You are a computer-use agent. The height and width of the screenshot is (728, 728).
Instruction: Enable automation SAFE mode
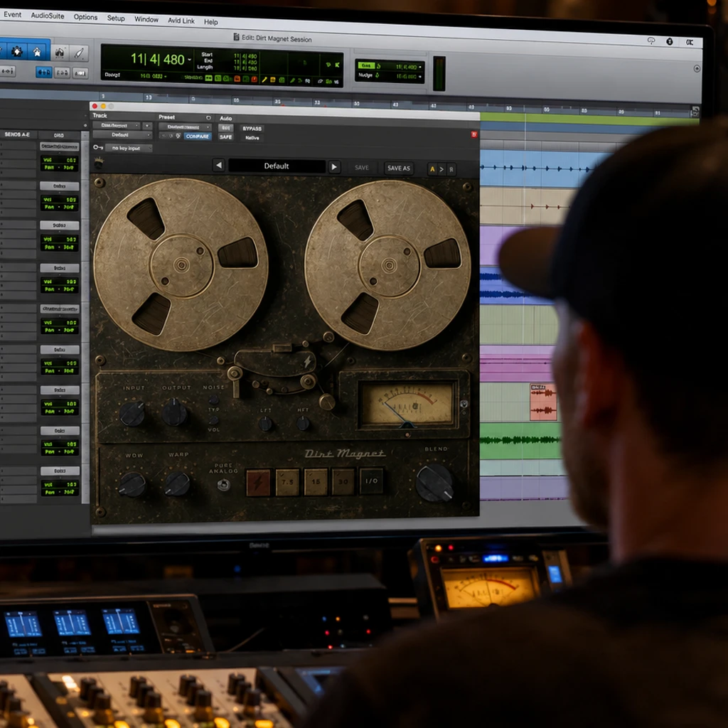click(225, 137)
